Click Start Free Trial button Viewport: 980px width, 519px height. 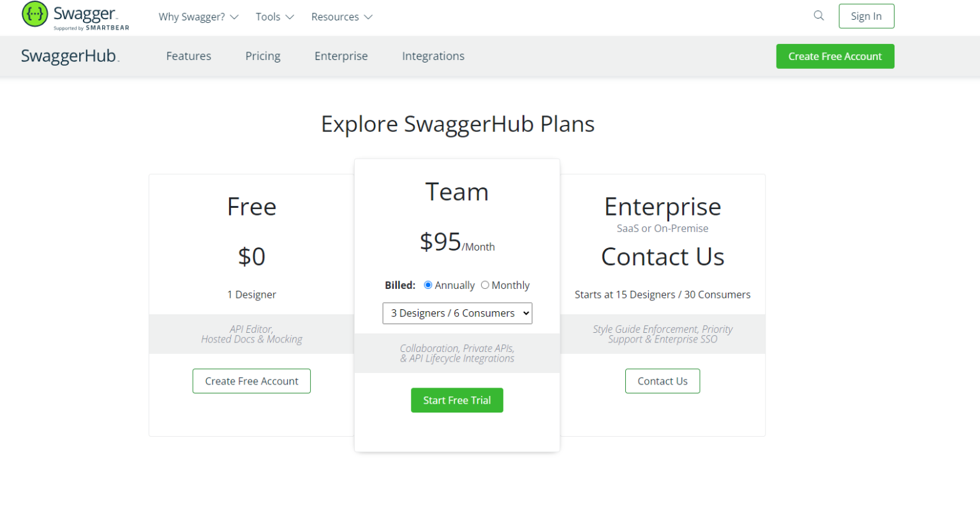tap(457, 400)
